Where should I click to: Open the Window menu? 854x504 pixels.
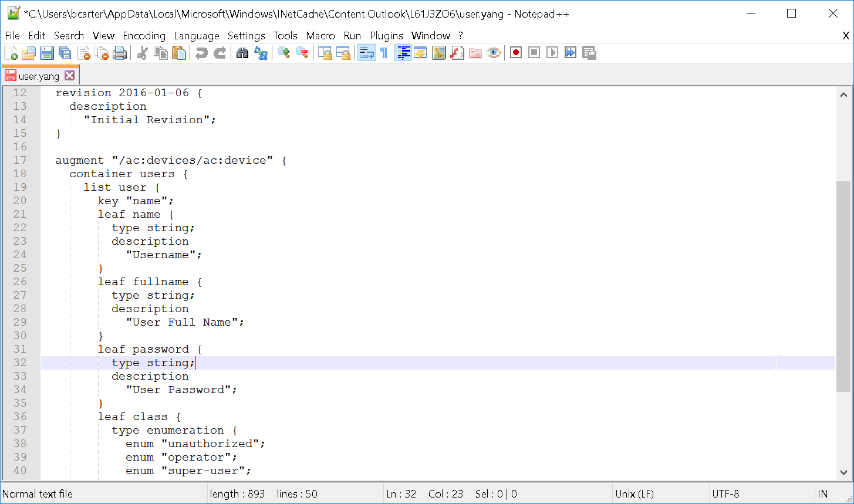431,36
